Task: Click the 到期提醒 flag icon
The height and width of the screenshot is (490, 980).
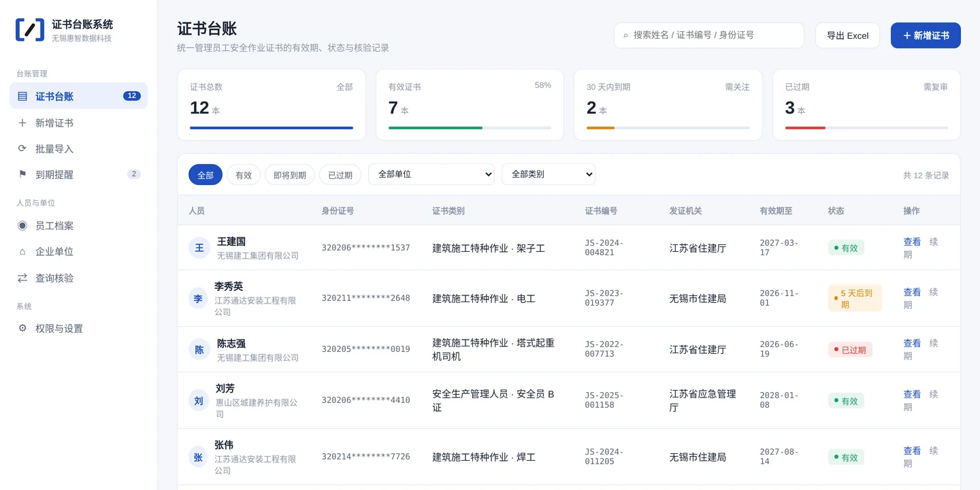Action: [22, 174]
